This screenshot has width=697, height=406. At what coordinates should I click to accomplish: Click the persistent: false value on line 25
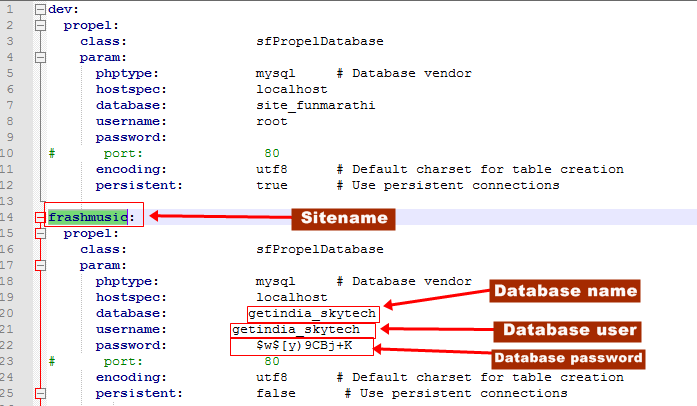(x=276, y=394)
